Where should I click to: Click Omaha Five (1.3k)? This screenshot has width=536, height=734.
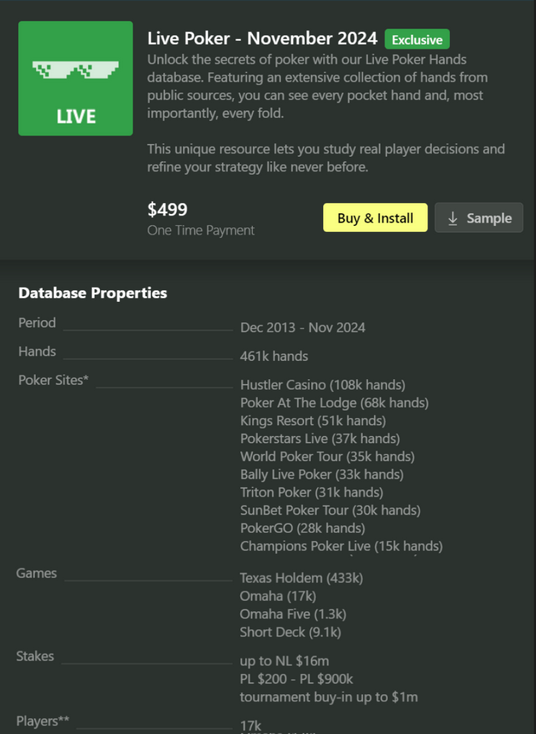[293, 614]
